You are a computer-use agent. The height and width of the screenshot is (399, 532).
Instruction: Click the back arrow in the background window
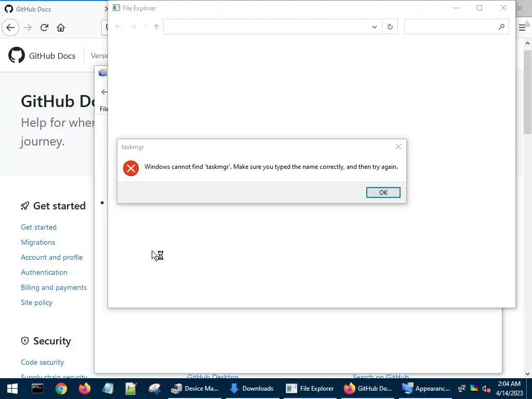tap(104, 91)
